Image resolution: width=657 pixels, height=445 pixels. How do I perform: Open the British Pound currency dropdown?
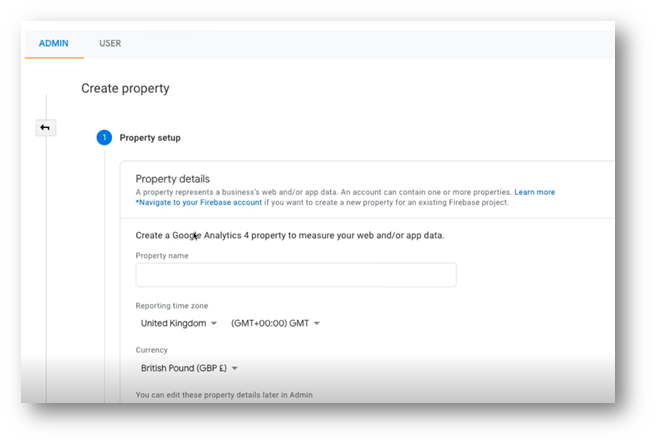tap(188, 368)
